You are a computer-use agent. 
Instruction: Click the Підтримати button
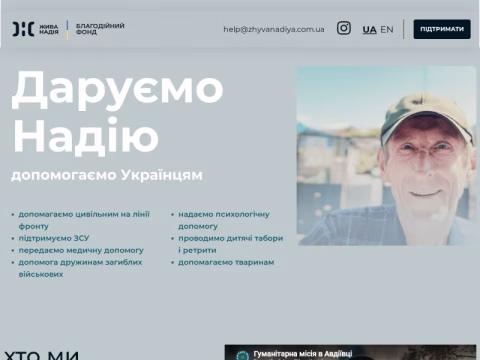pyautogui.click(x=442, y=29)
